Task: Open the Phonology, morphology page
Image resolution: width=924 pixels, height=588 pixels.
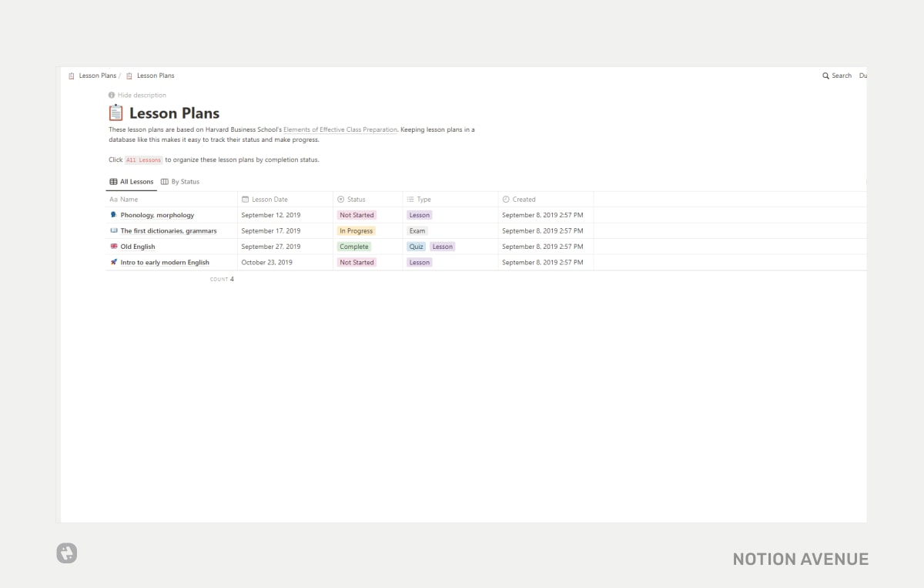Action: 157,215
